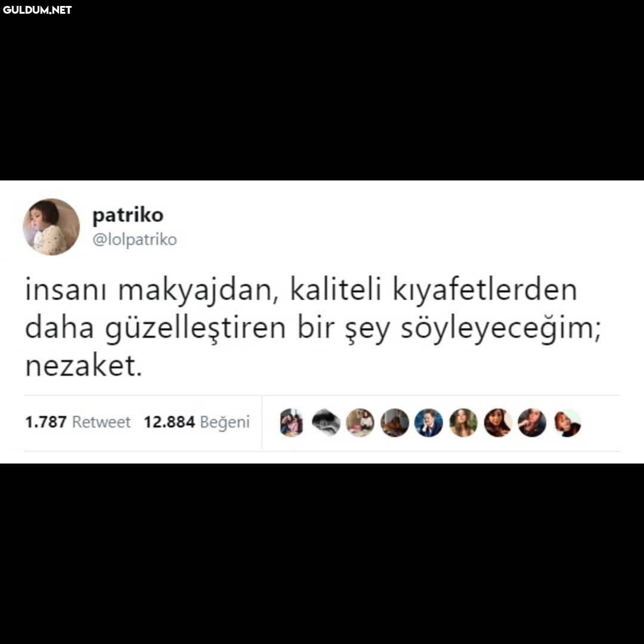Select the seventh liker avatar with dark wavy hair
The width and height of the screenshot is (644, 644).
[x=498, y=423]
